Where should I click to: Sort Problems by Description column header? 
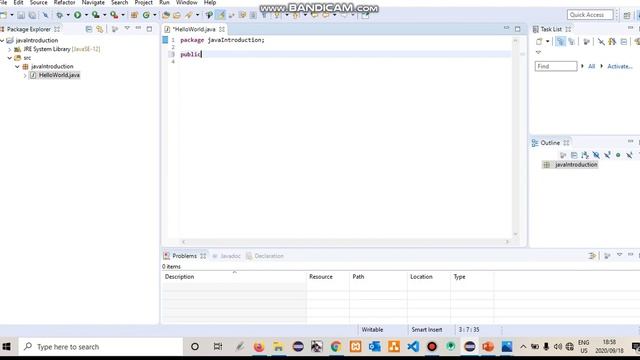pyautogui.click(x=234, y=277)
